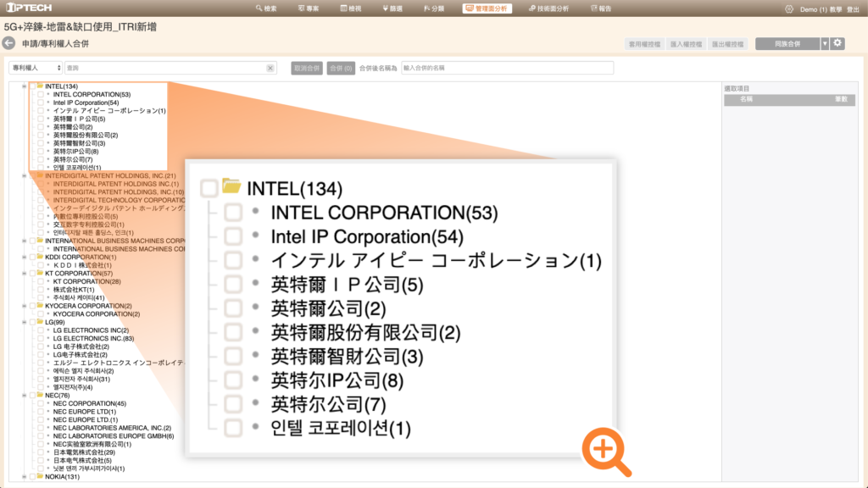Select the Intel IP Corporation(54) checkbox
The image size is (868, 488).
[41, 103]
